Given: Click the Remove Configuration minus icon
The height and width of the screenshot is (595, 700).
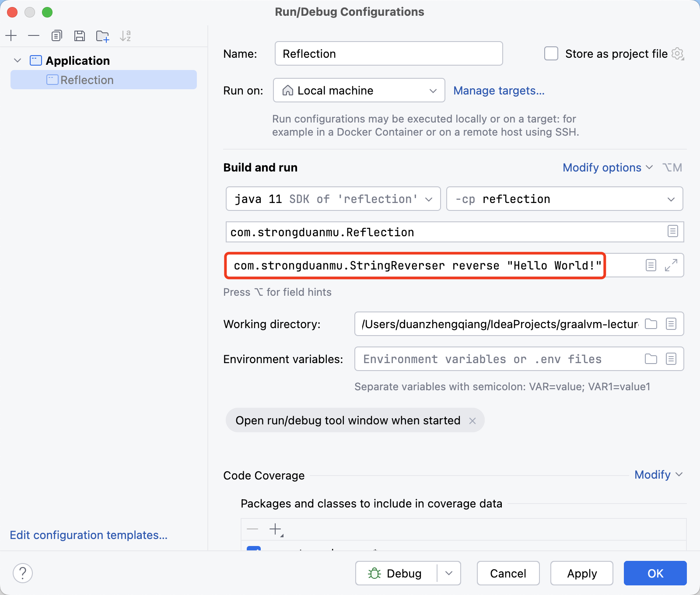Looking at the screenshot, I should (34, 35).
